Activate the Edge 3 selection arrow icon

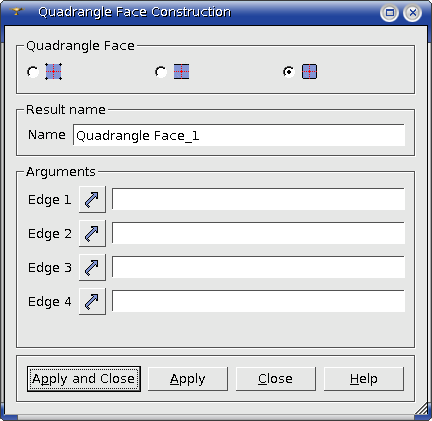[x=92, y=267]
